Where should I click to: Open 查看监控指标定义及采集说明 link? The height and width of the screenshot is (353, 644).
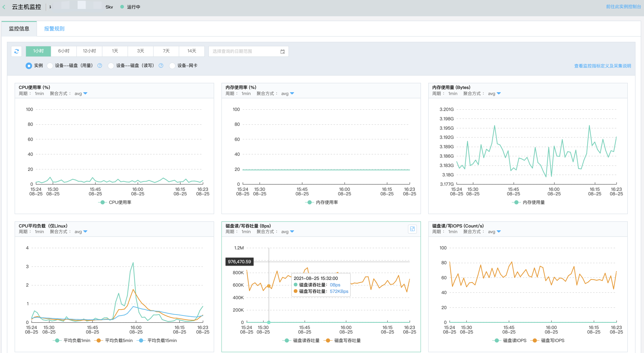(x=603, y=66)
